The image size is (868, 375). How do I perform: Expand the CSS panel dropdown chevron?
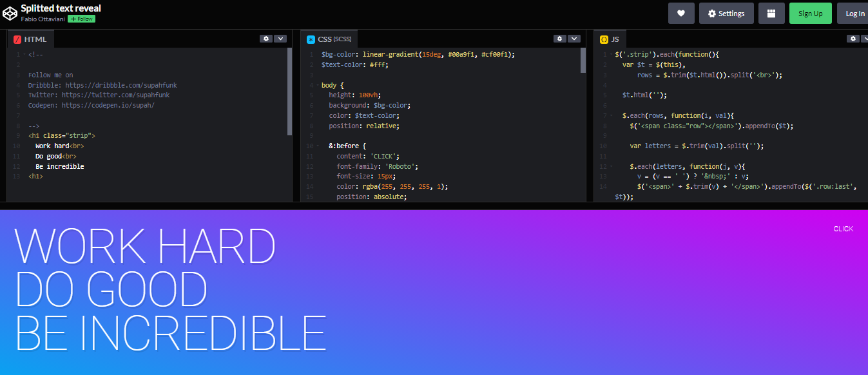(574, 38)
